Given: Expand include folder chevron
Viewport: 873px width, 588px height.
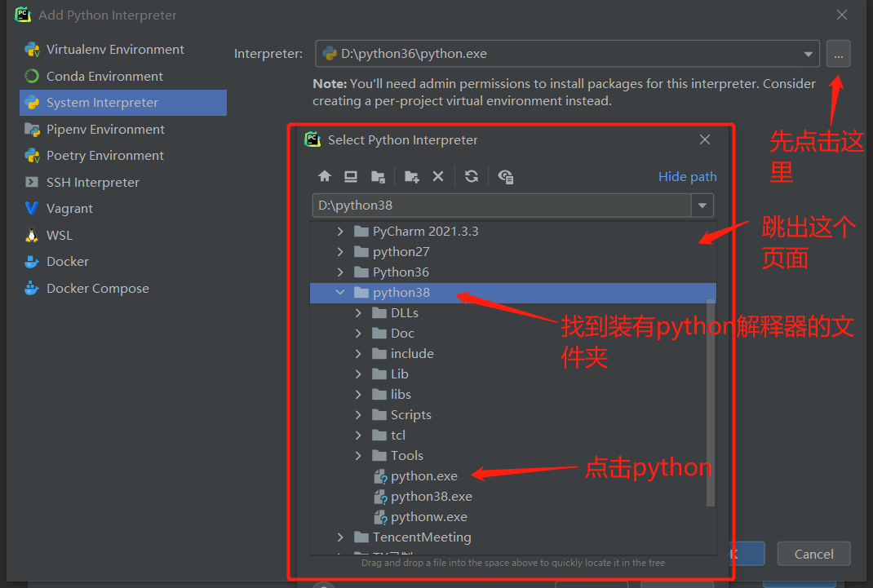Looking at the screenshot, I should point(358,354).
